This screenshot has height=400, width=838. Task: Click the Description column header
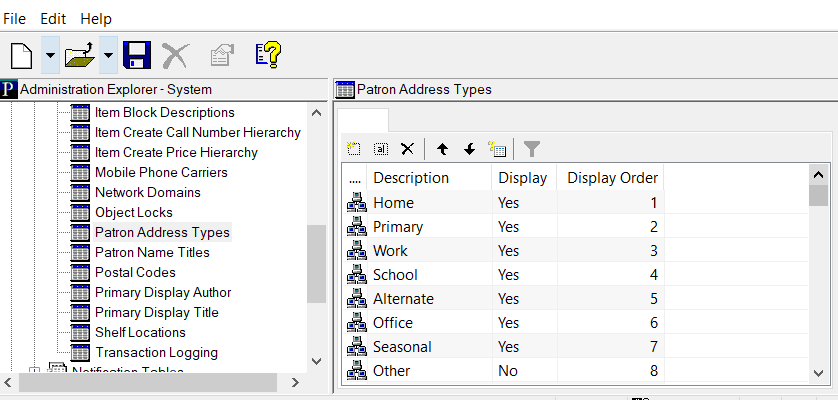[410, 178]
